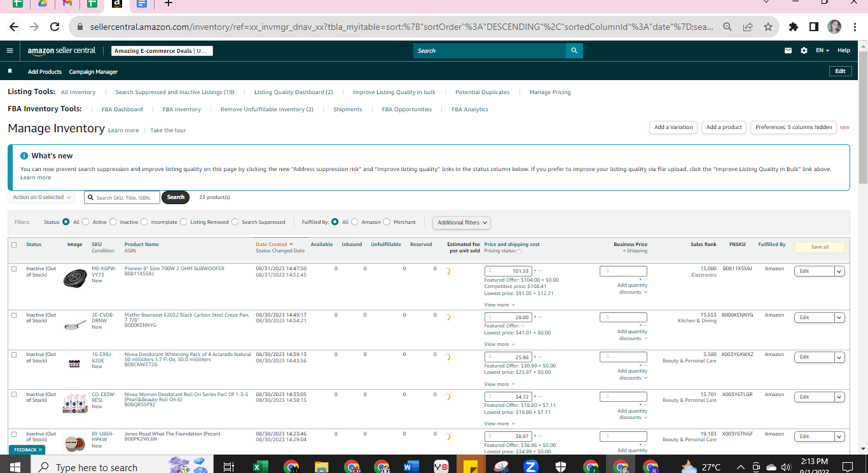
Task: Open the Seller Central hamburger menu
Action: 10,51
